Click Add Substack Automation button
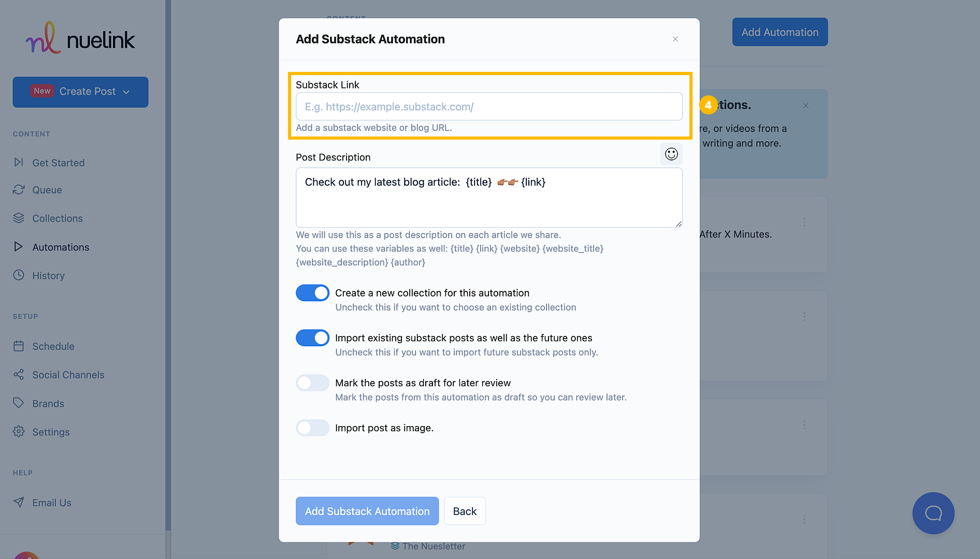 pyautogui.click(x=367, y=511)
